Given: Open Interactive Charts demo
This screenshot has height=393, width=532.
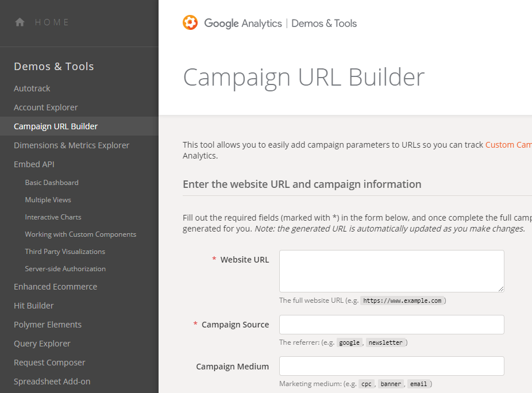Looking at the screenshot, I should 53,217.
